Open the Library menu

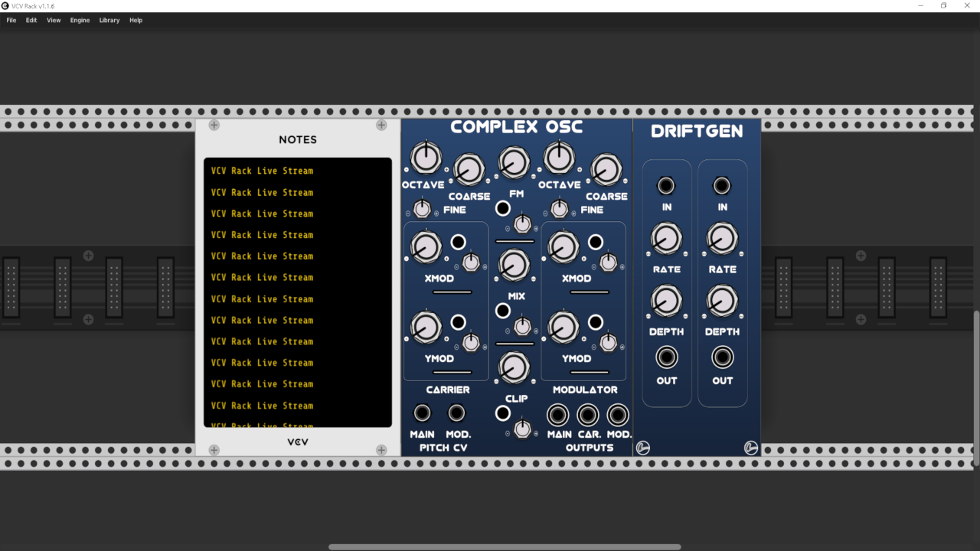tap(109, 20)
